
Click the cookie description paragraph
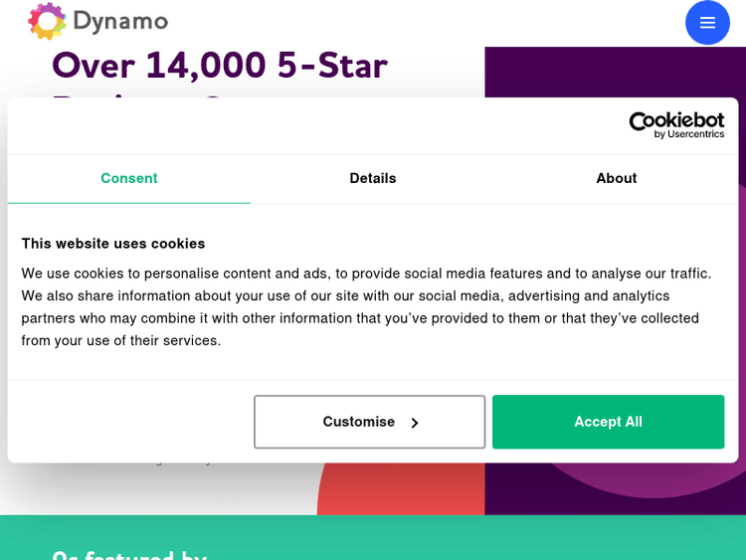(x=368, y=306)
